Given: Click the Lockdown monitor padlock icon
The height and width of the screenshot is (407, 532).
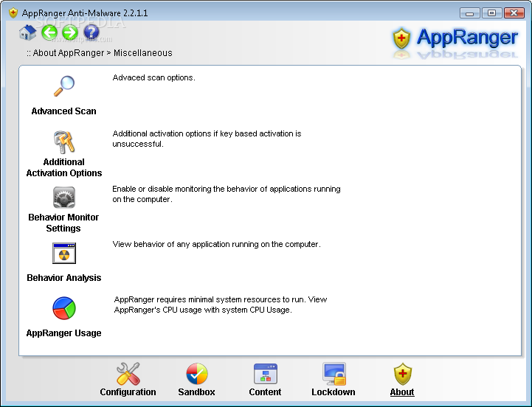Looking at the screenshot, I should pos(334,374).
